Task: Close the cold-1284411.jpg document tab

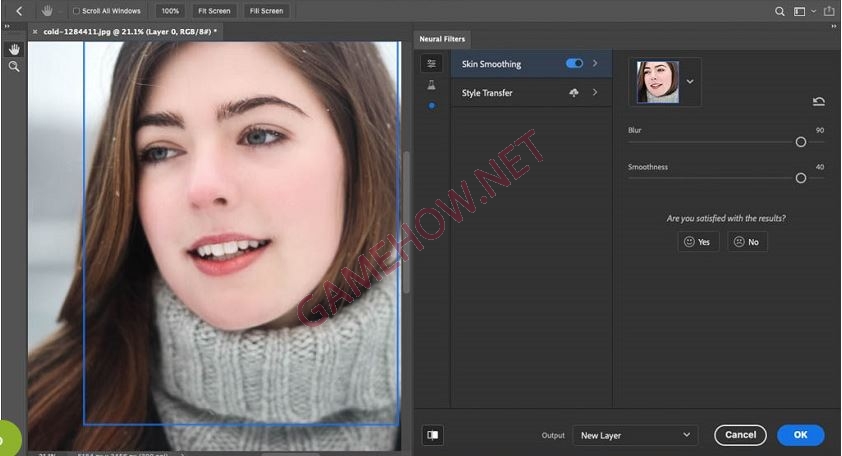Action: tap(35, 32)
